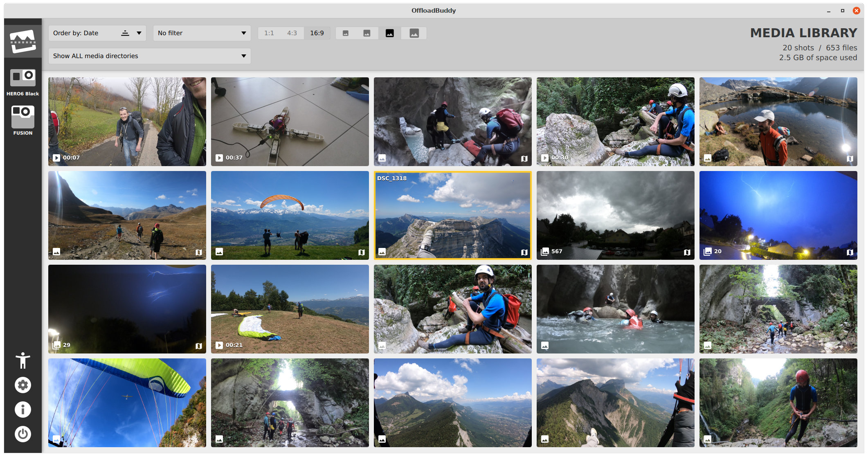Choose the smallest thumbnail size
This screenshot has width=868, height=457.
click(x=346, y=33)
